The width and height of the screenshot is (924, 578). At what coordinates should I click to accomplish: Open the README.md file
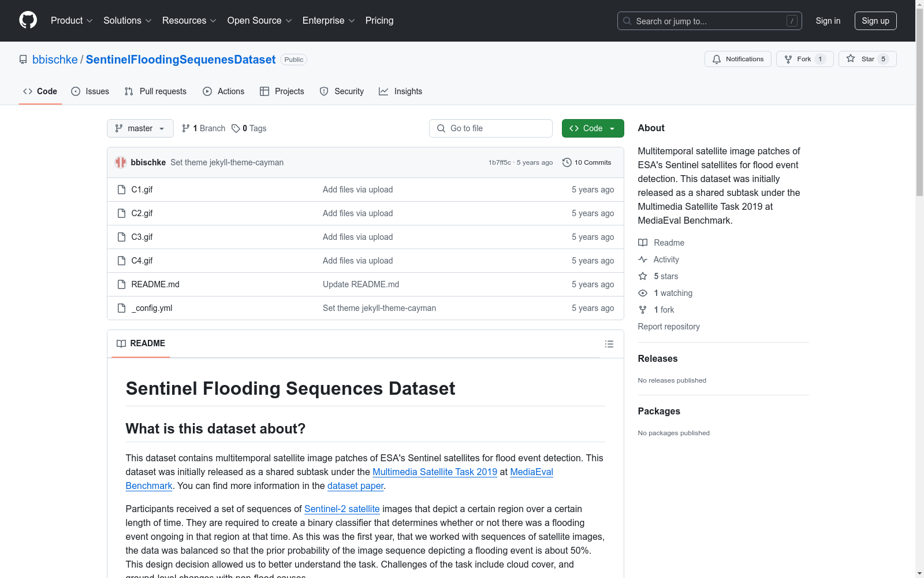coord(155,284)
